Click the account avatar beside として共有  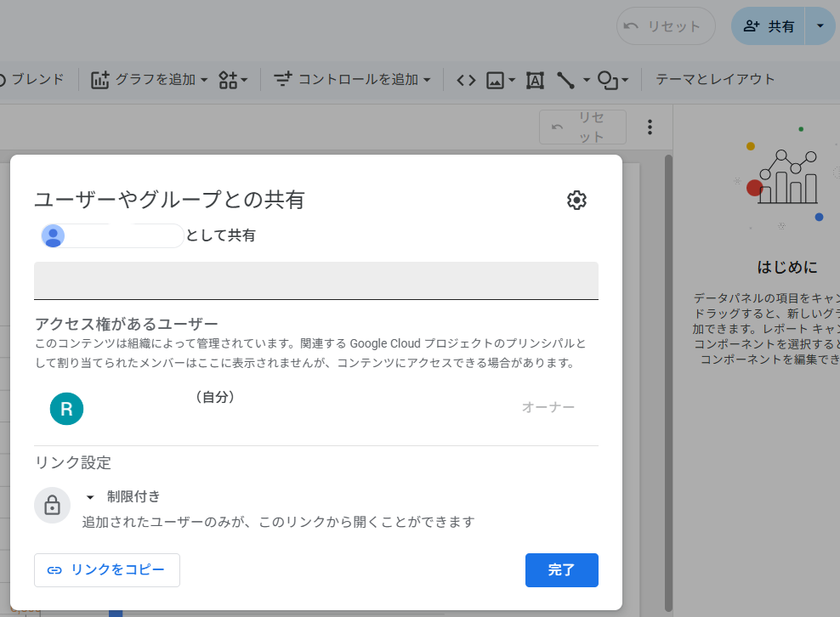pyautogui.click(x=53, y=235)
